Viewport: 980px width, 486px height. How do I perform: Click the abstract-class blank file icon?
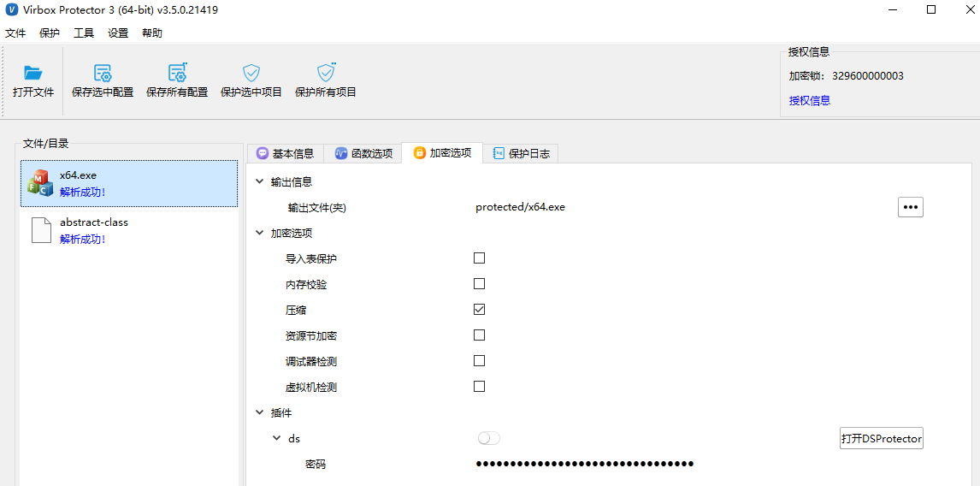coord(41,230)
